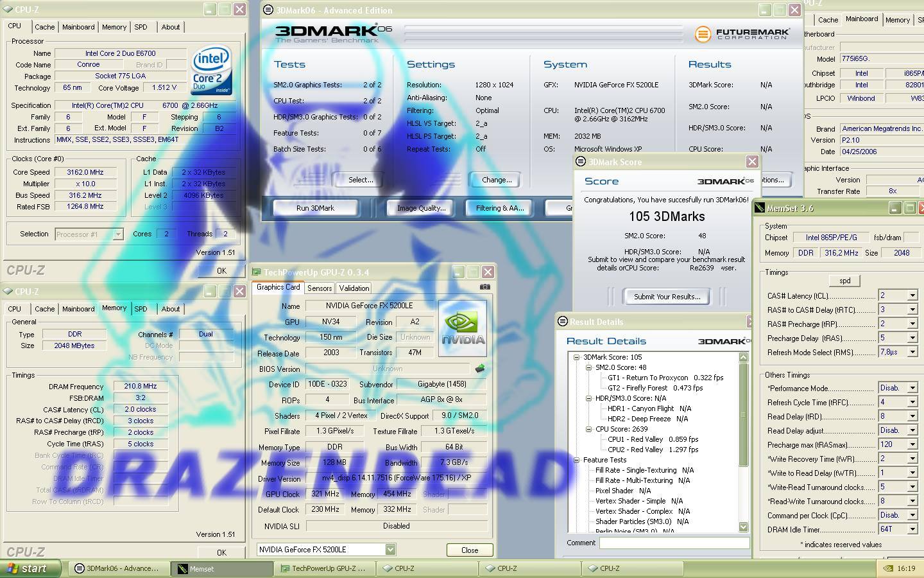
Task: Click Submit Your Results... button
Action: (x=667, y=297)
